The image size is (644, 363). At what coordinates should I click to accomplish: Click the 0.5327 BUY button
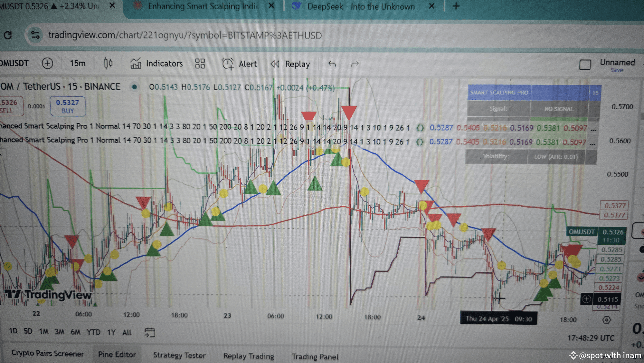pos(68,106)
